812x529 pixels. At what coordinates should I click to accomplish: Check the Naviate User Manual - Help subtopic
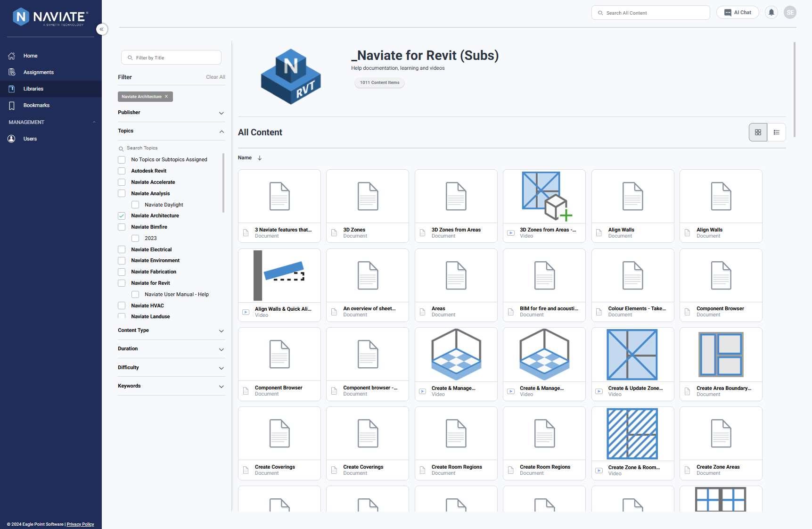(x=135, y=295)
